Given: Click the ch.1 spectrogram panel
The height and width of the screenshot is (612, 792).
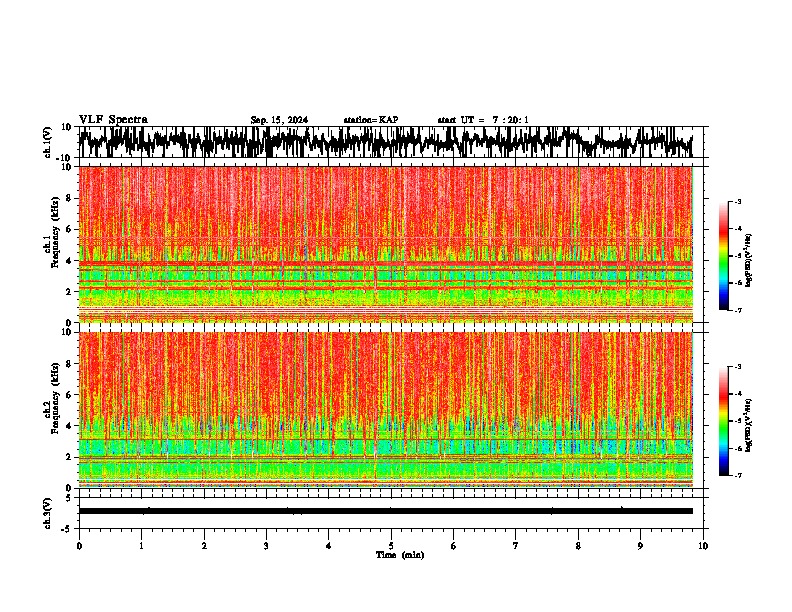Looking at the screenshot, I should pyautogui.click(x=386, y=244).
